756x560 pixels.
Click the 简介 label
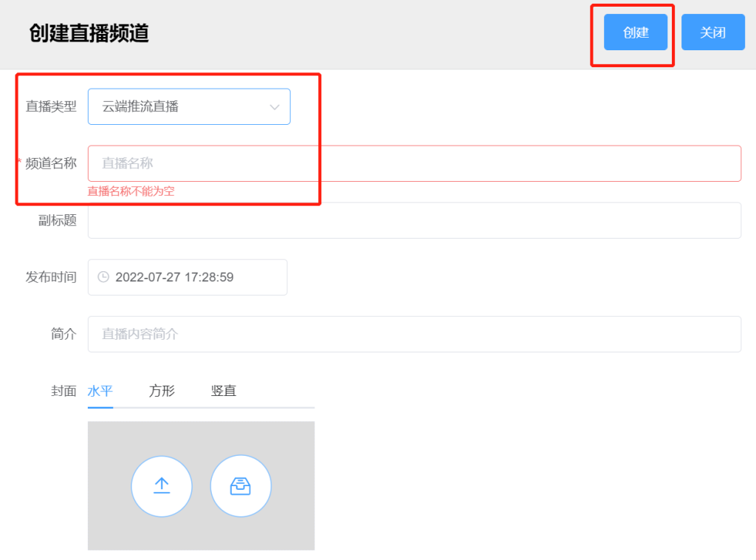point(63,334)
